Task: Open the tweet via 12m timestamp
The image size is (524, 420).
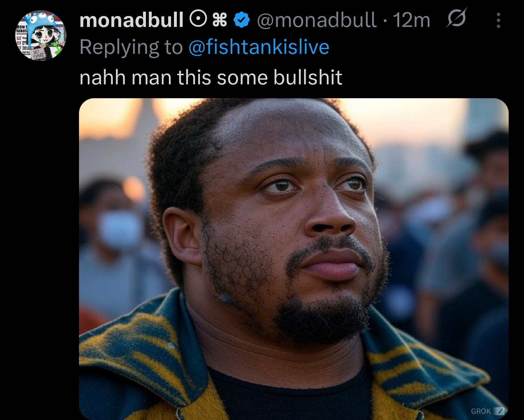Action: pyautogui.click(x=412, y=20)
